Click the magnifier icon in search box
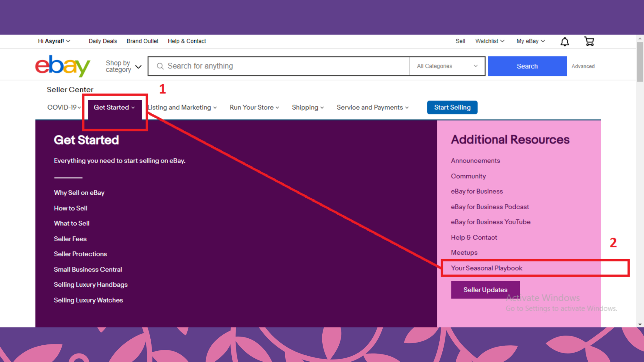 [x=160, y=66]
